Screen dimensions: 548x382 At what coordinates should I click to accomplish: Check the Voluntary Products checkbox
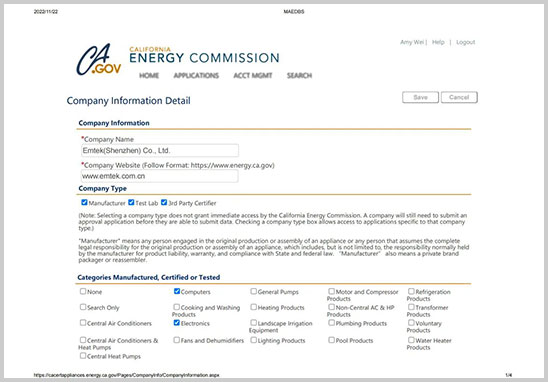pos(411,323)
